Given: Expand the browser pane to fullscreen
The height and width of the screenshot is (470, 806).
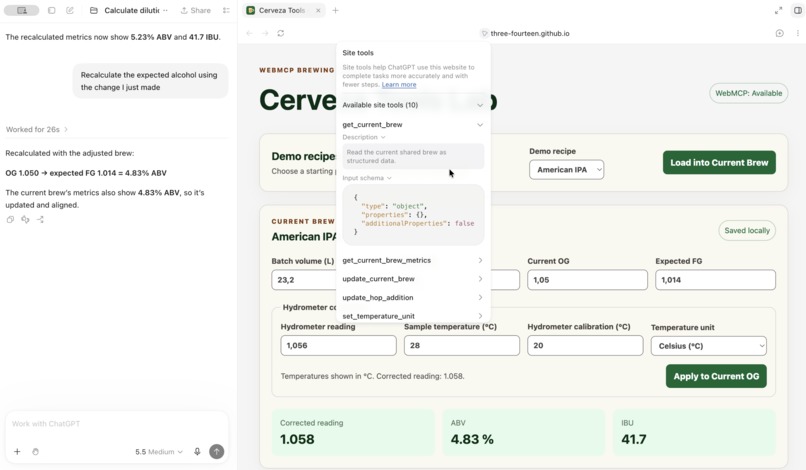Looking at the screenshot, I should coord(778,10).
